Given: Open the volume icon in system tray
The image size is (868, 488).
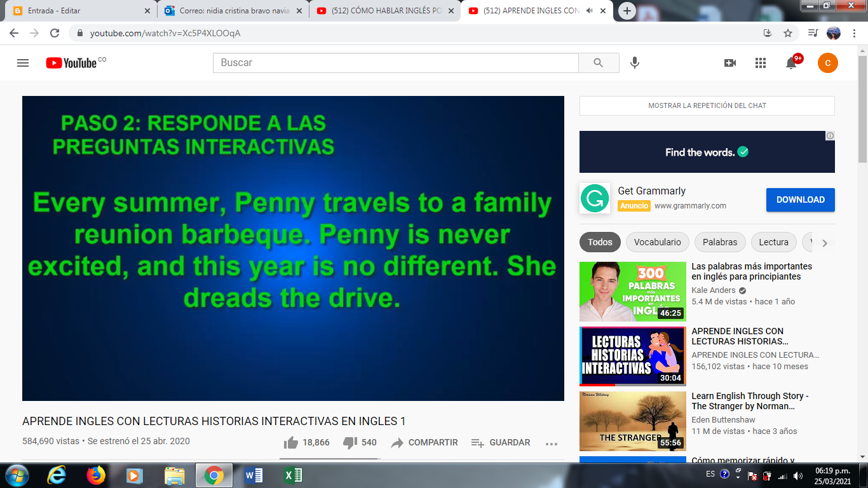Looking at the screenshot, I should (797, 475).
